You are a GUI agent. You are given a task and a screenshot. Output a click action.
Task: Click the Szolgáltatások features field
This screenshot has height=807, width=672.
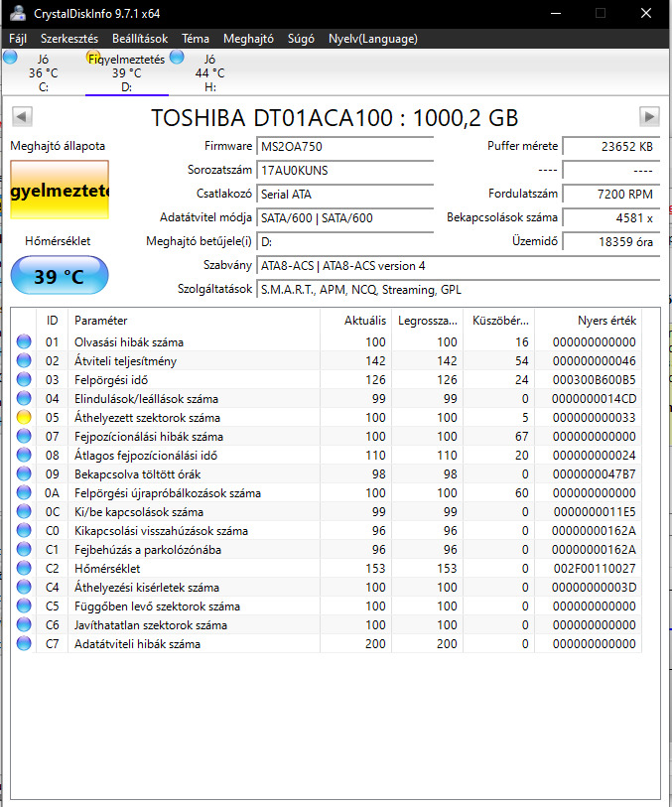click(458, 290)
